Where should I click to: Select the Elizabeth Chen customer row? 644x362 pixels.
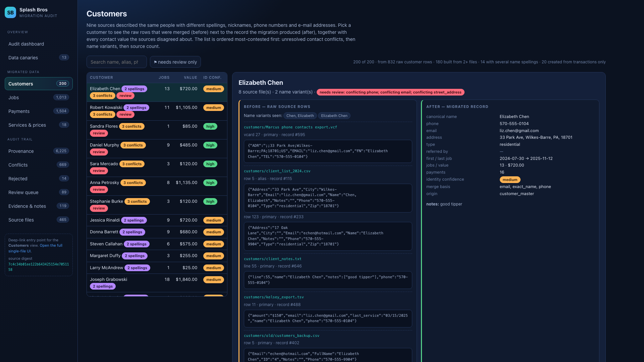[x=157, y=92]
